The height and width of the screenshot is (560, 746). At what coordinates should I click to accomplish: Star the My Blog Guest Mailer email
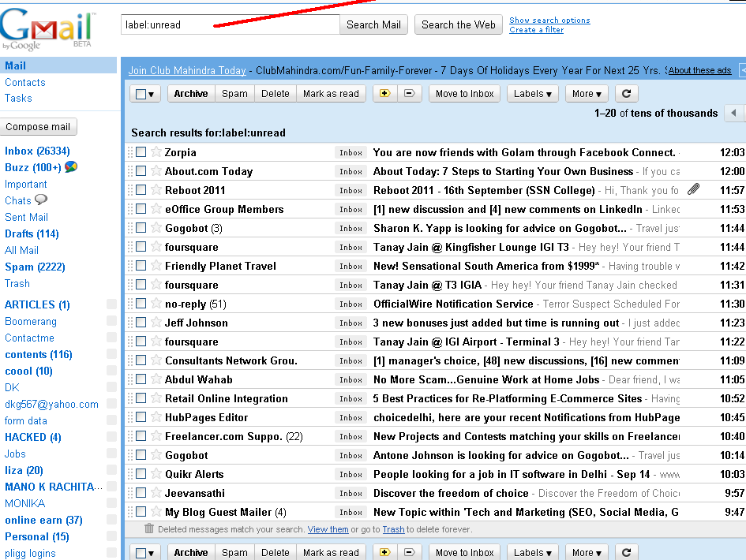(156, 512)
